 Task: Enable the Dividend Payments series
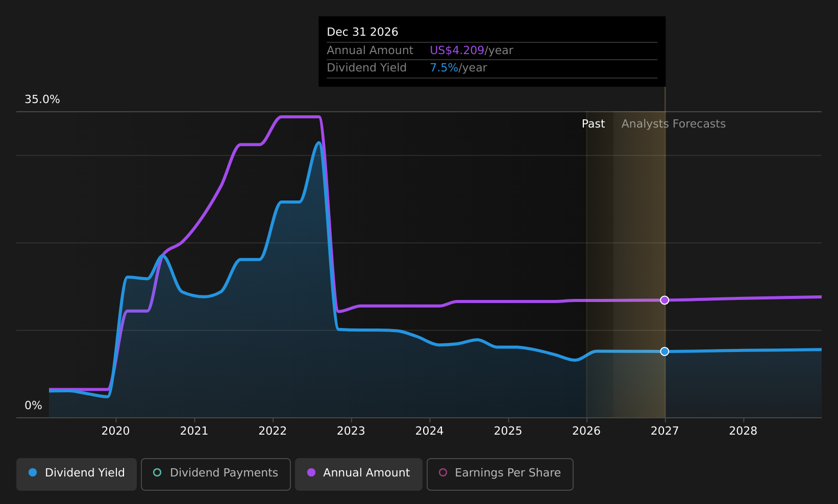215,474
